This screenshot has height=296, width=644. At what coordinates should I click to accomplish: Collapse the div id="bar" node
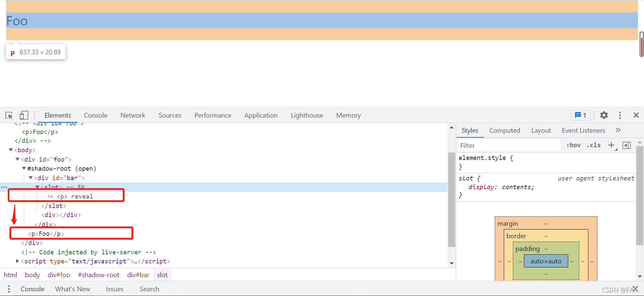[31, 178]
